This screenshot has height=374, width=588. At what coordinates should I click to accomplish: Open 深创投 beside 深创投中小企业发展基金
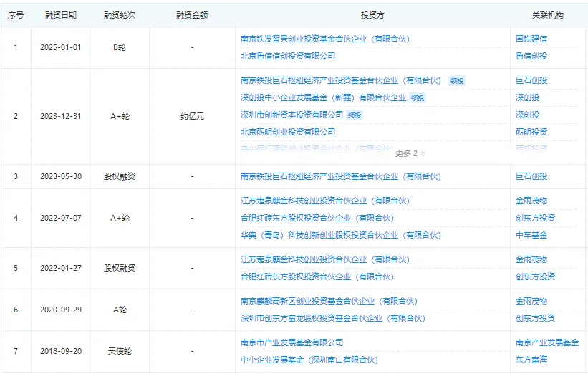527,97
